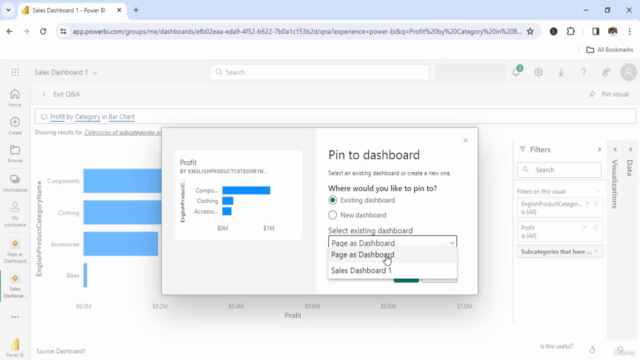Expand the Sales Dashboard 1 title dropdown
The width and height of the screenshot is (640, 360).
[x=95, y=73]
